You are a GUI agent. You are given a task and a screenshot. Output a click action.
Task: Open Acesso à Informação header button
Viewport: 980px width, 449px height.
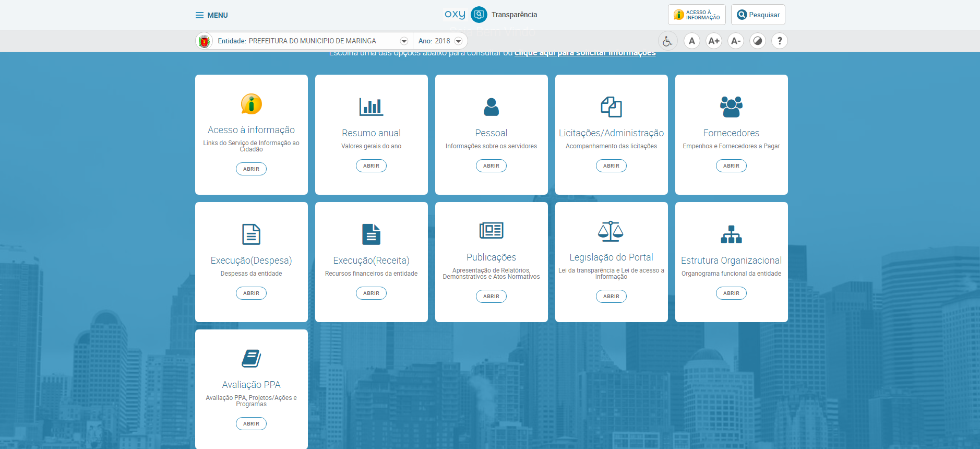pyautogui.click(x=697, y=15)
